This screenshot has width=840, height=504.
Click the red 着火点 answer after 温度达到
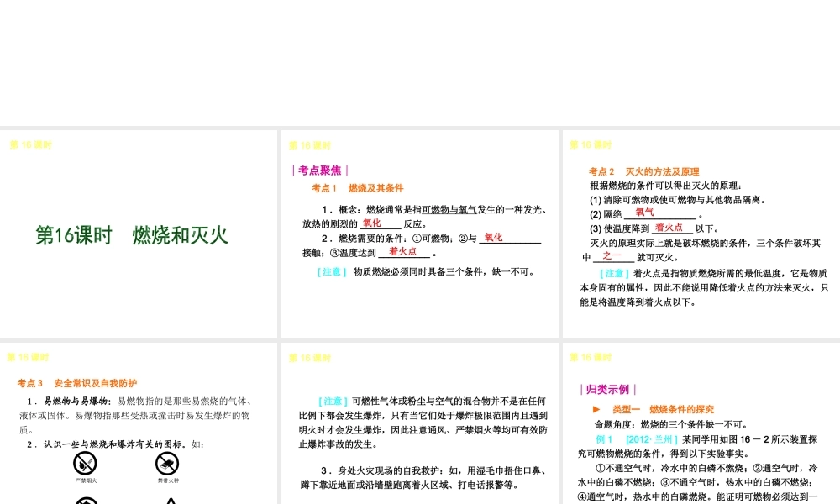click(403, 251)
